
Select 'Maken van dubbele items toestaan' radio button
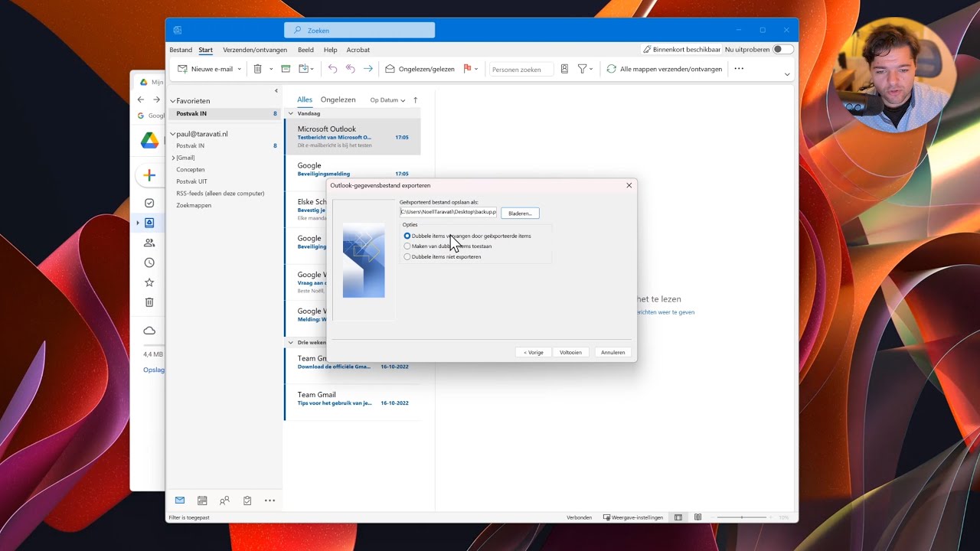(x=448, y=246)
